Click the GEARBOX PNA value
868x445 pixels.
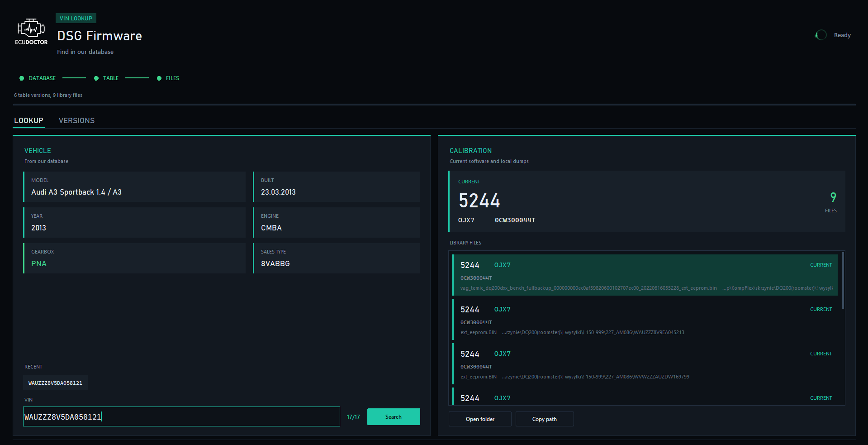tap(39, 263)
